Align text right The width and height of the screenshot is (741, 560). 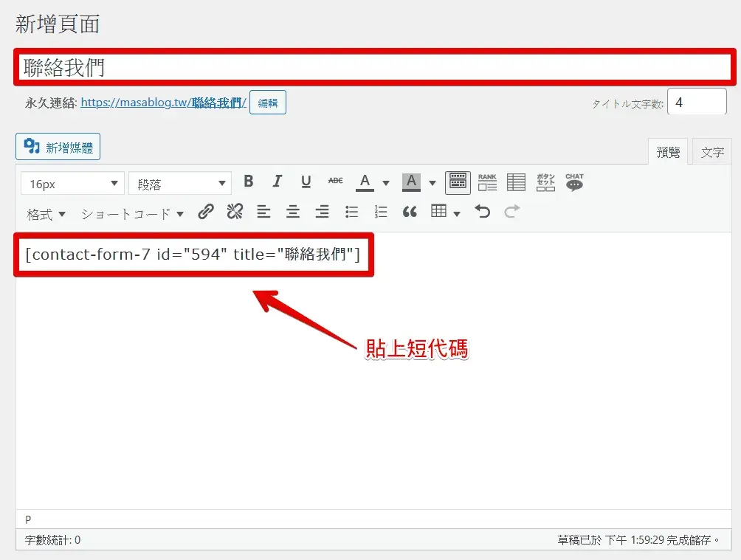coord(323,212)
